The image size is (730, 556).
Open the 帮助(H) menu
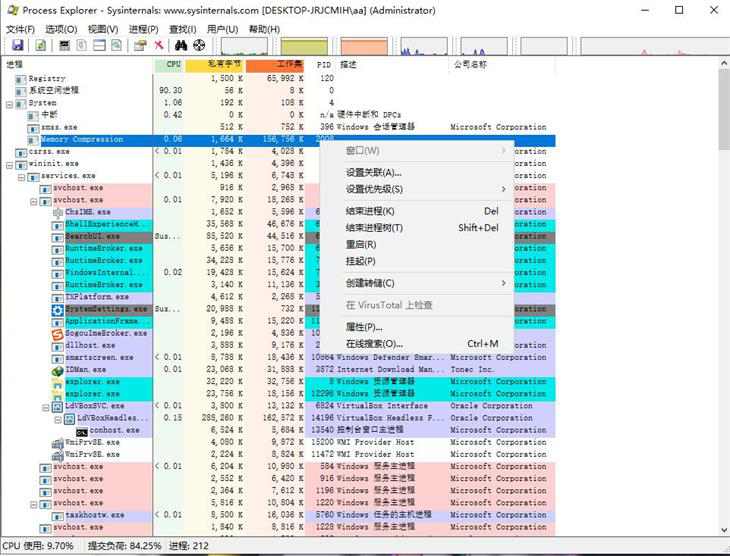tap(264, 29)
